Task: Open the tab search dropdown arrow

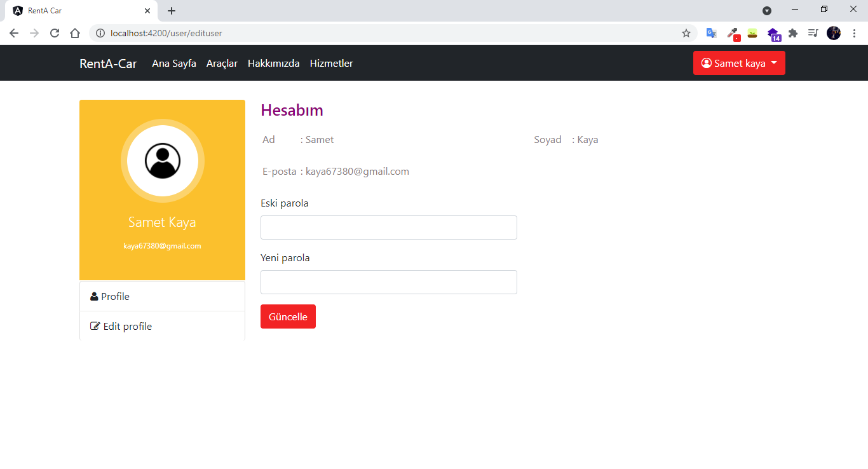Action: [x=767, y=11]
